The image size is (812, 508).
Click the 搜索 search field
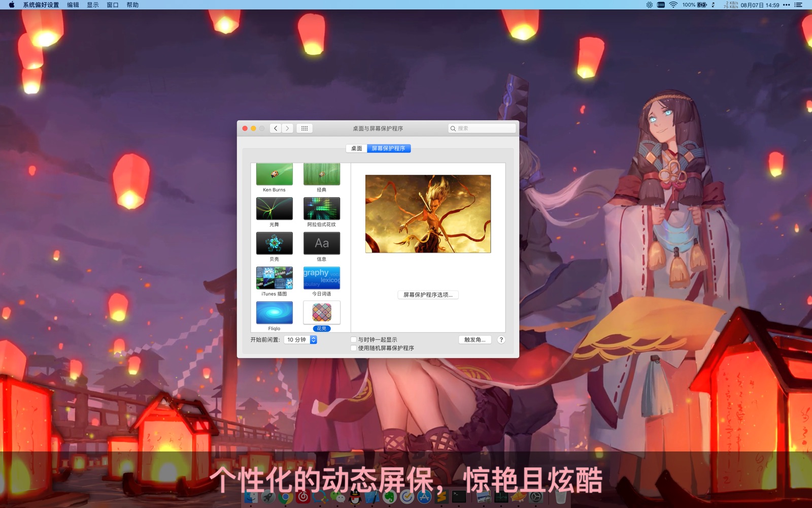pyautogui.click(x=482, y=129)
